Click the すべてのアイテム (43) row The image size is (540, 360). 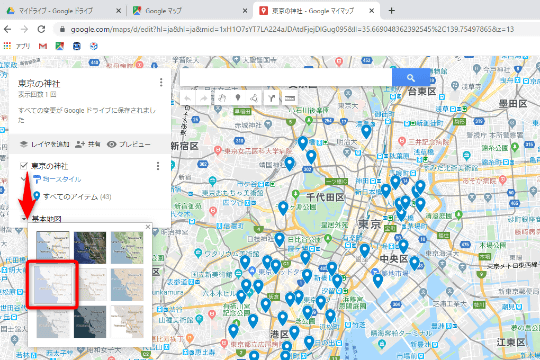[72, 197]
